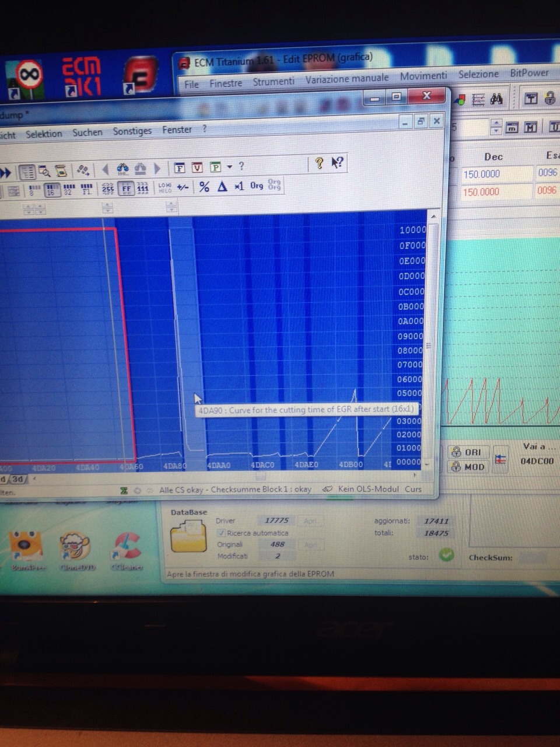Image resolution: width=560 pixels, height=747 pixels.
Task: Open the Finestre menu in ECM Titanium
Action: coord(226,83)
